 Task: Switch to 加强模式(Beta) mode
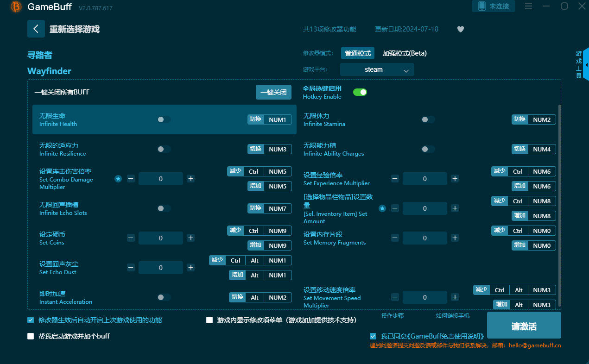pos(405,53)
